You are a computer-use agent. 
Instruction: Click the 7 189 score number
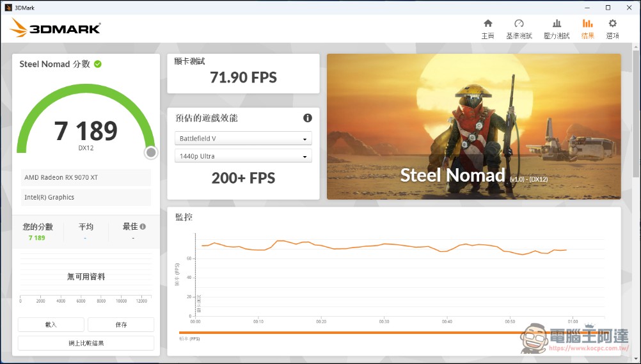(x=86, y=131)
